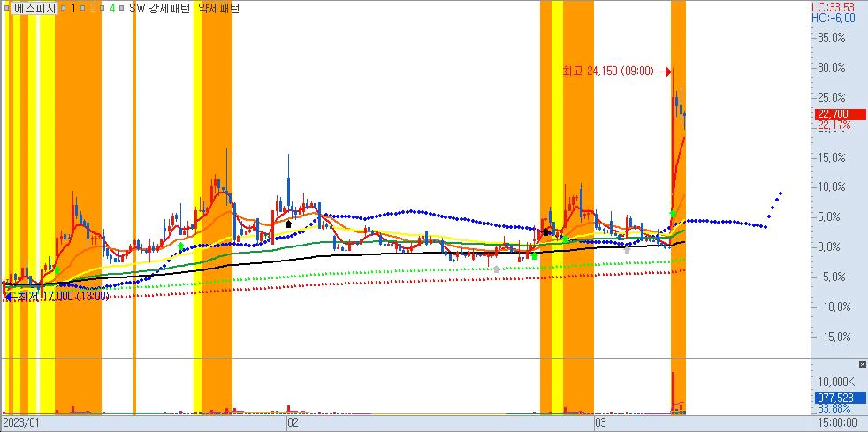This screenshot has height=432, width=868.
Task: Toggle the square marker before series 2
Action: [82, 8]
